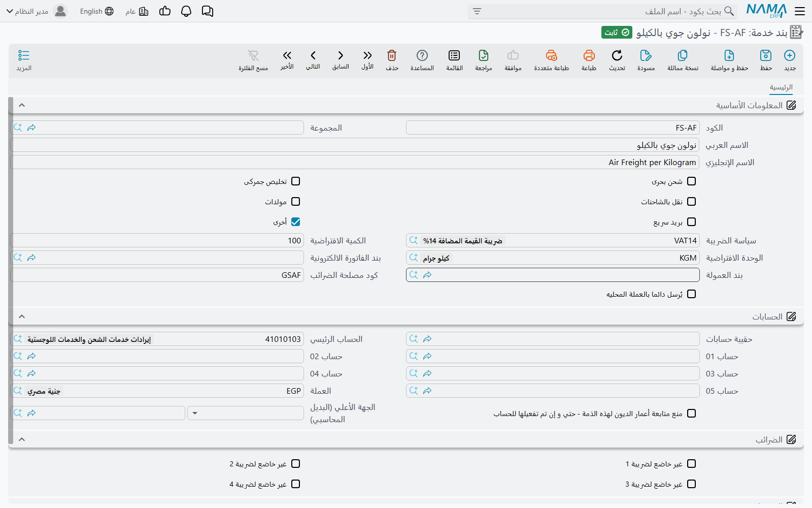Click the الاسم العربي field

pos(355,145)
